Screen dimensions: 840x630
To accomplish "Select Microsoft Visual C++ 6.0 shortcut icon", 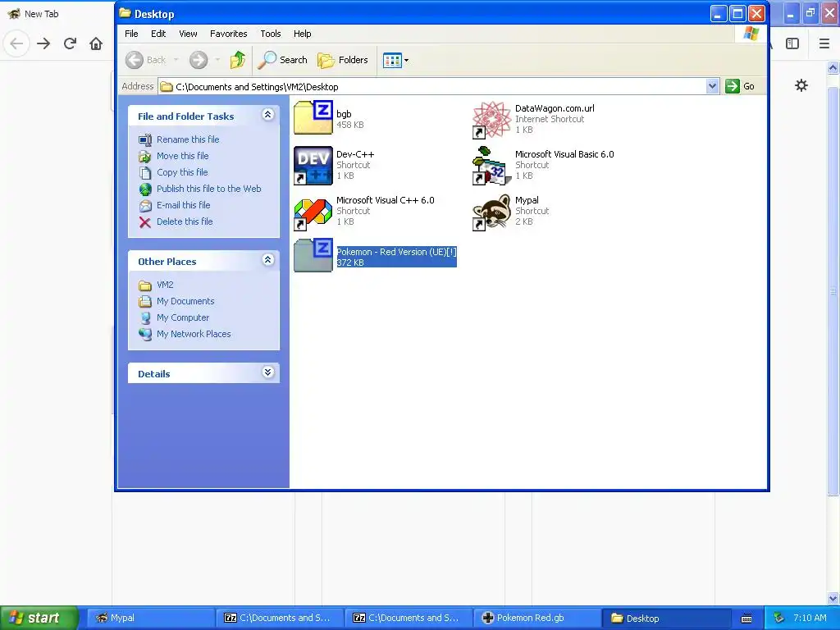I will point(313,212).
